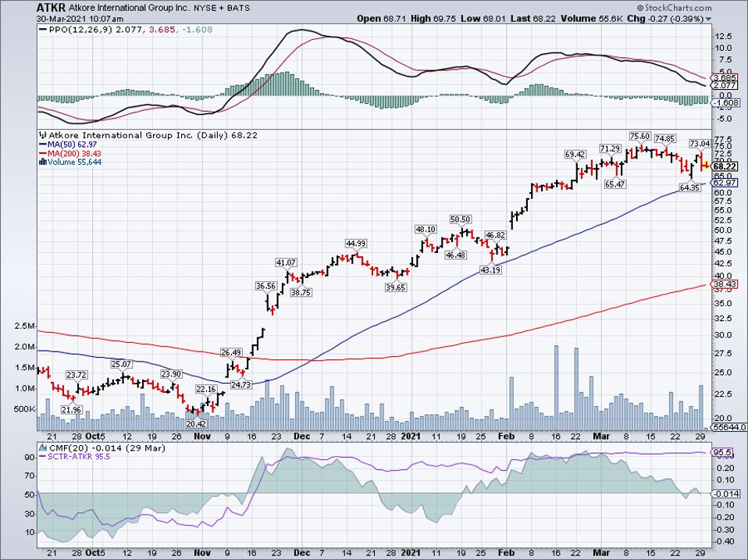Click the 38.43 MA(200) tag on right axis
This screenshot has width=748, height=560.
click(725, 284)
